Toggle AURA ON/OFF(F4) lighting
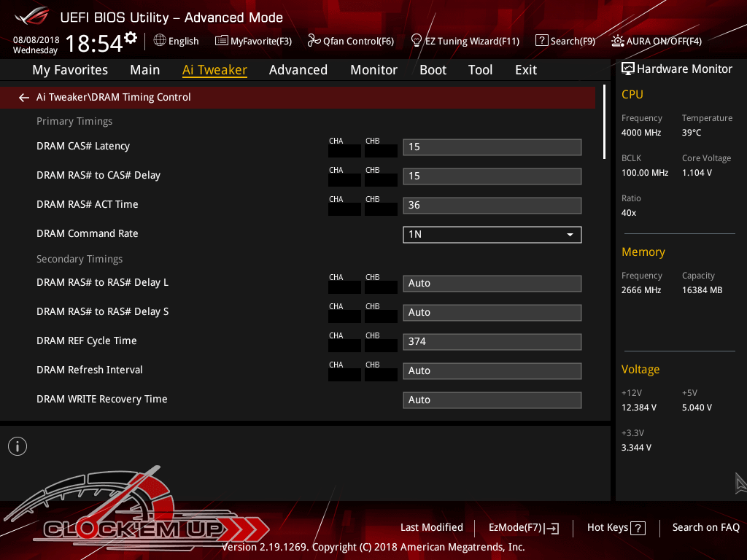Image resolution: width=747 pixels, height=560 pixels. (x=657, y=41)
